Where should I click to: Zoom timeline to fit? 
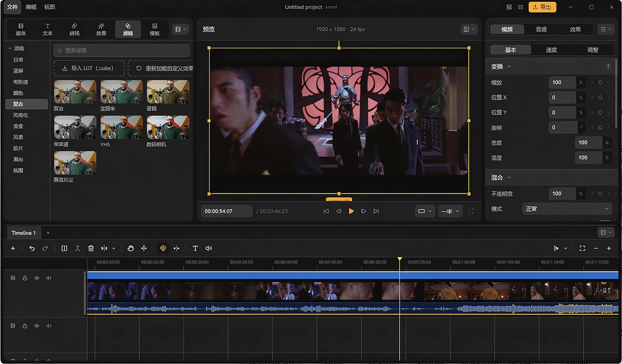coord(582,248)
